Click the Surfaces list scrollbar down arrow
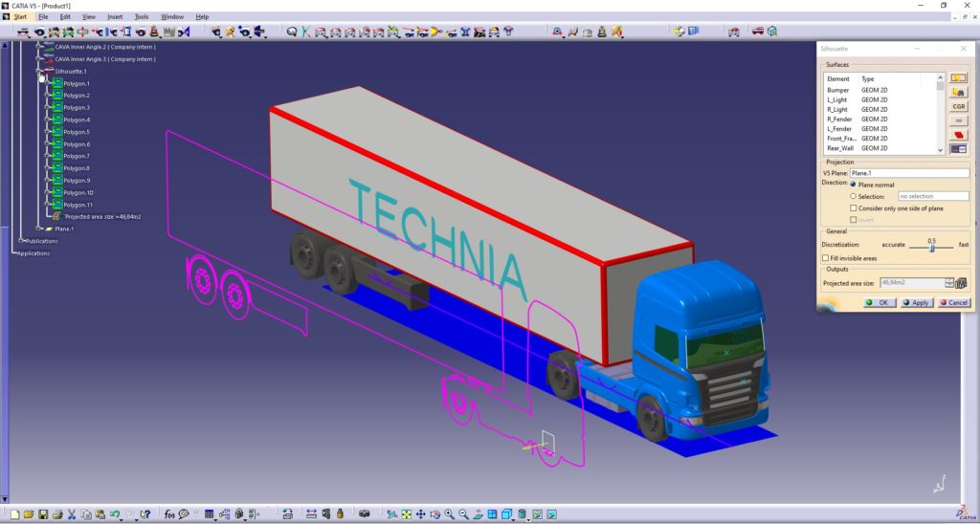Image resolution: width=980 pixels, height=524 pixels. coord(940,150)
